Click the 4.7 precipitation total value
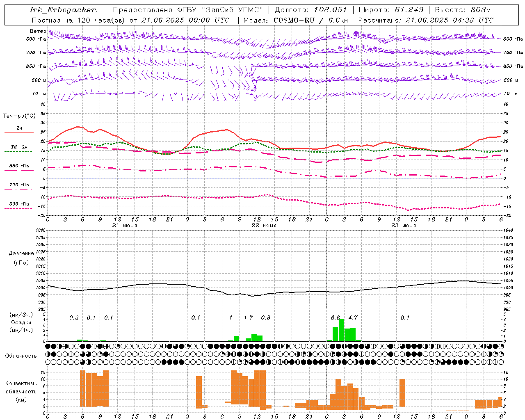Viewport: 525px width, 420px height. point(353,317)
